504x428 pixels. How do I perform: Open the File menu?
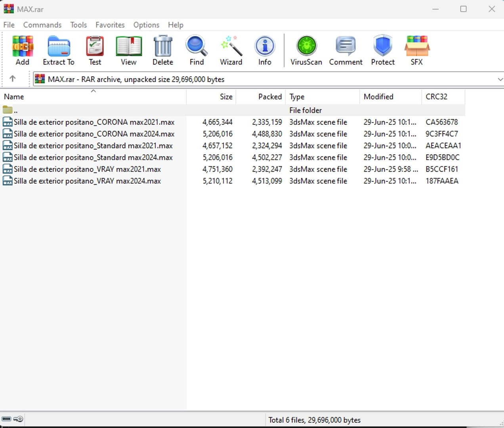tap(9, 25)
